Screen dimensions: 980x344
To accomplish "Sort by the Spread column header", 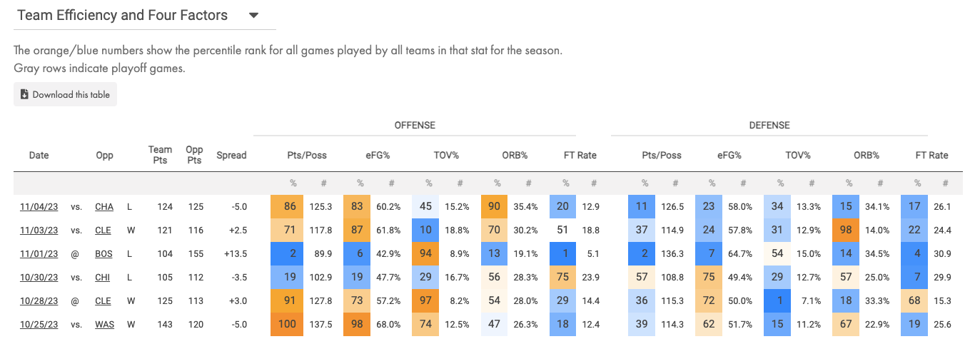I will point(231,155).
